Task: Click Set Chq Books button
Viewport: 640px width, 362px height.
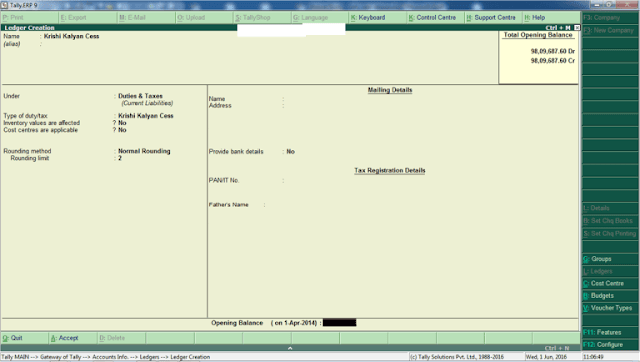Action: (x=610, y=221)
